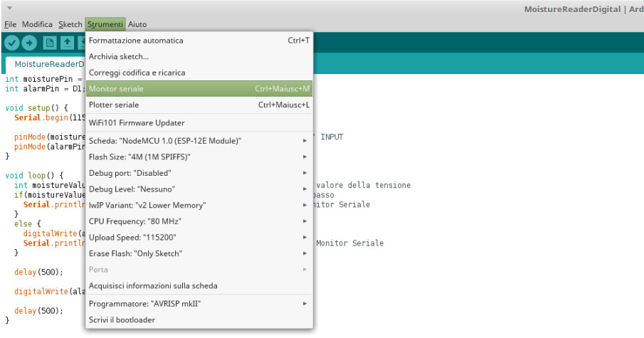This screenshot has height=338, width=644.
Task: Click the last 'delay(500);' code line
Action: pos(38,310)
